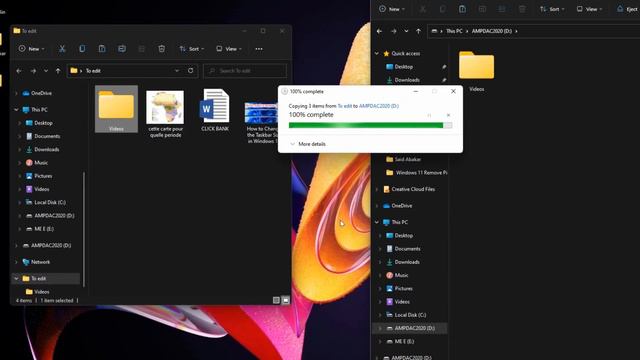Screen dimensions: 640x360
Task: Select Downloads in To edit window sidebar
Action: pyautogui.click(x=47, y=149)
